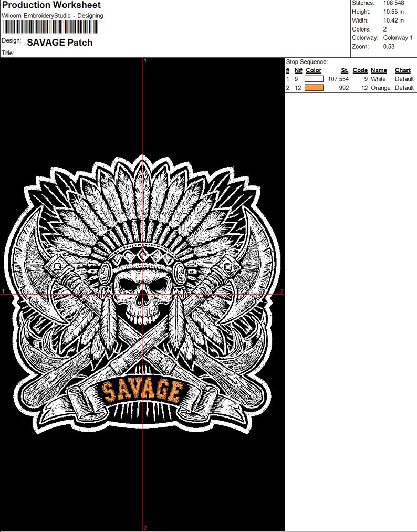Select the white color swatch in row 1
Image resolution: width=417 pixels, height=532 pixels.
pyautogui.click(x=314, y=79)
